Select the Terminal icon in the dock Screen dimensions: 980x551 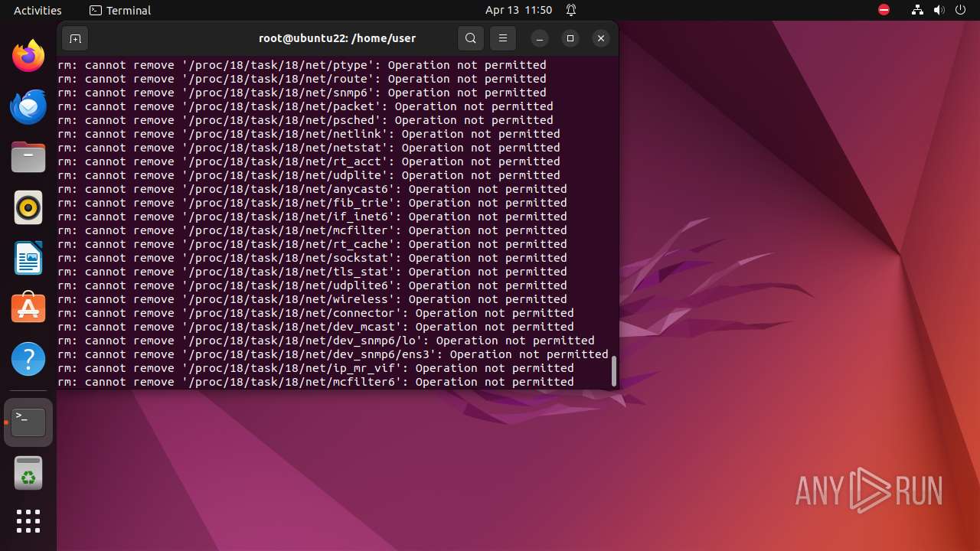coord(28,422)
